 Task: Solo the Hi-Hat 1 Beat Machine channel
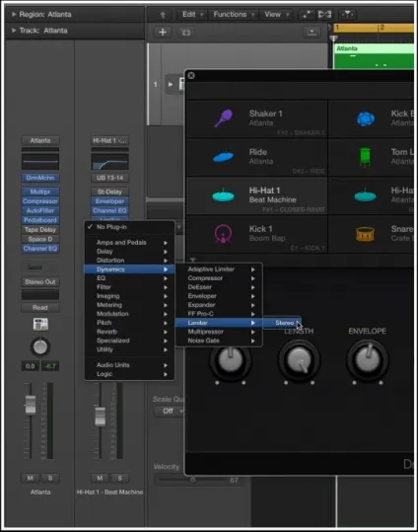[x=119, y=478]
